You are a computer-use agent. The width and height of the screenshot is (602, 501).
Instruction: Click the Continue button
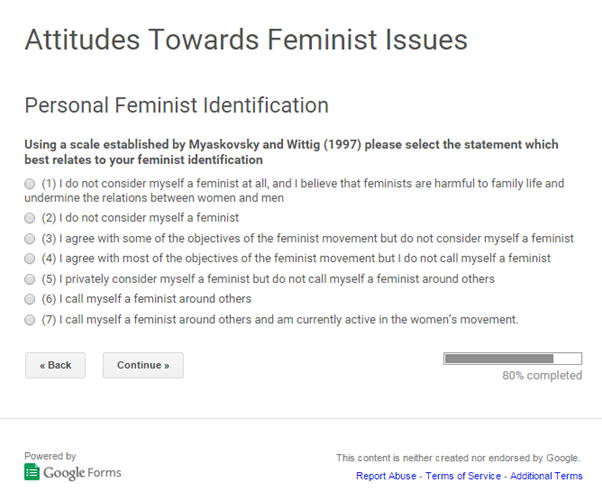click(x=143, y=365)
